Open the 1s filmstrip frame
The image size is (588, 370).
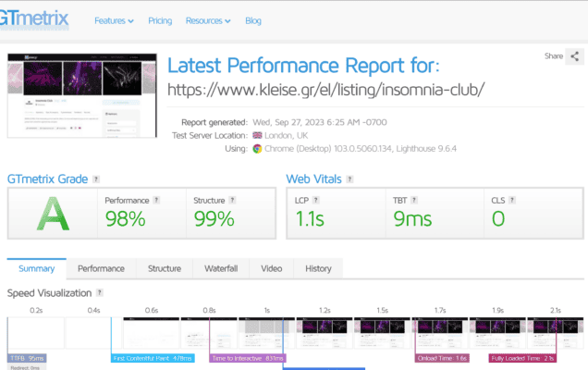(x=266, y=333)
